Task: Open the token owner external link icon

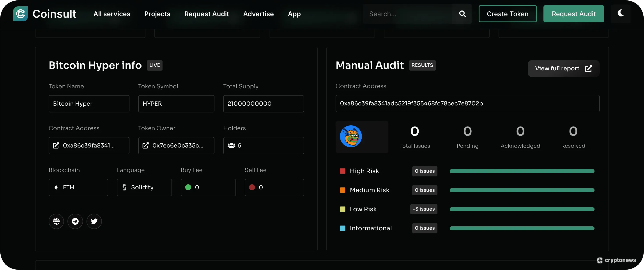Action: click(145, 145)
